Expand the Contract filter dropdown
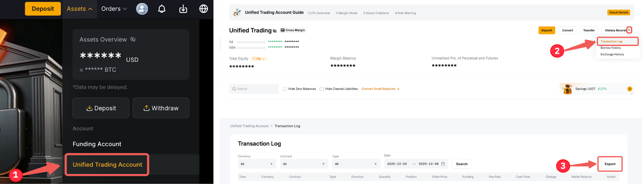The width and height of the screenshot is (644, 184). 304,164
